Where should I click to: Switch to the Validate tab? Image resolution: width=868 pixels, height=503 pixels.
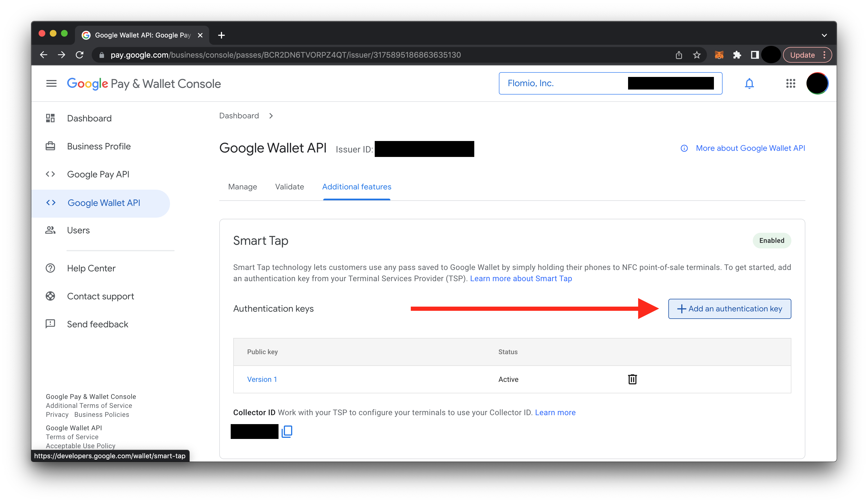pos(289,187)
